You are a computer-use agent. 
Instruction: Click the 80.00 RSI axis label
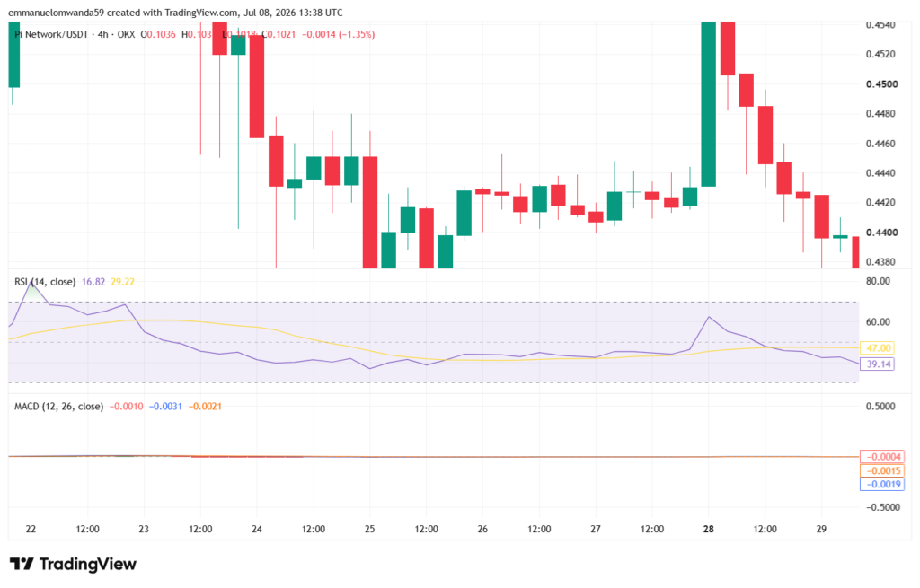click(878, 281)
